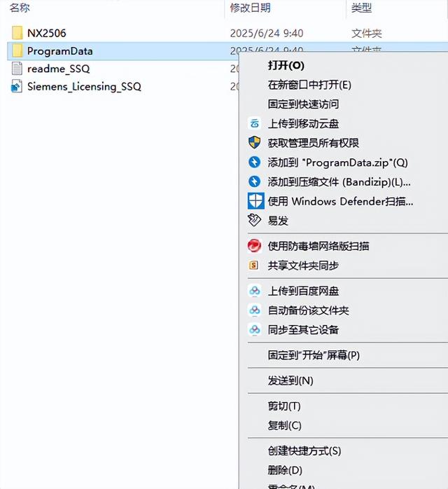
Task: Click NX2506 date 2025/6/24 9:40
Action: click(x=267, y=33)
